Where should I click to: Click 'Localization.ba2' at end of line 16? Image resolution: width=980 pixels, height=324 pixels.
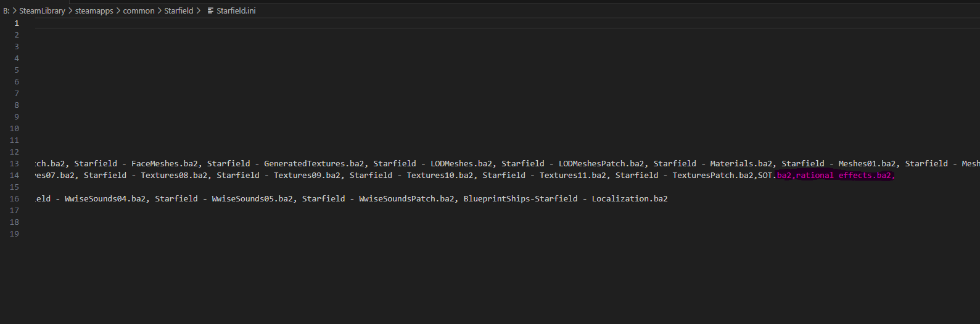(630, 199)
